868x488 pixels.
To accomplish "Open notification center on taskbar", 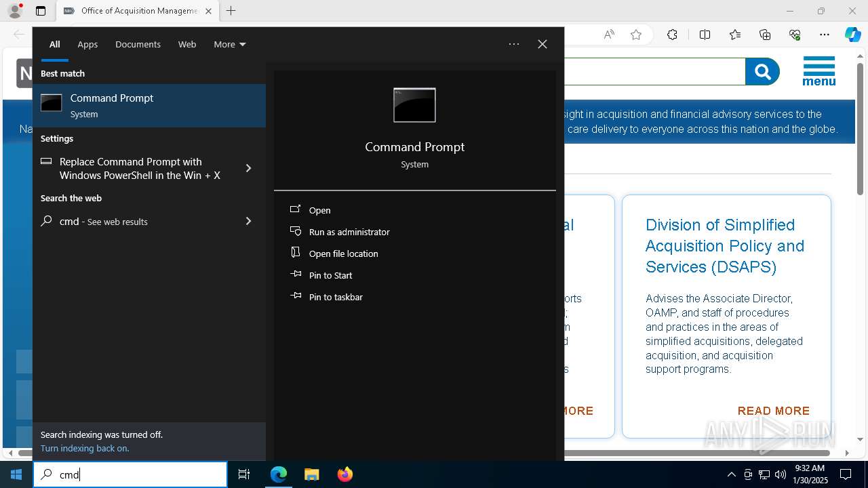I will [x=846, y=474].
